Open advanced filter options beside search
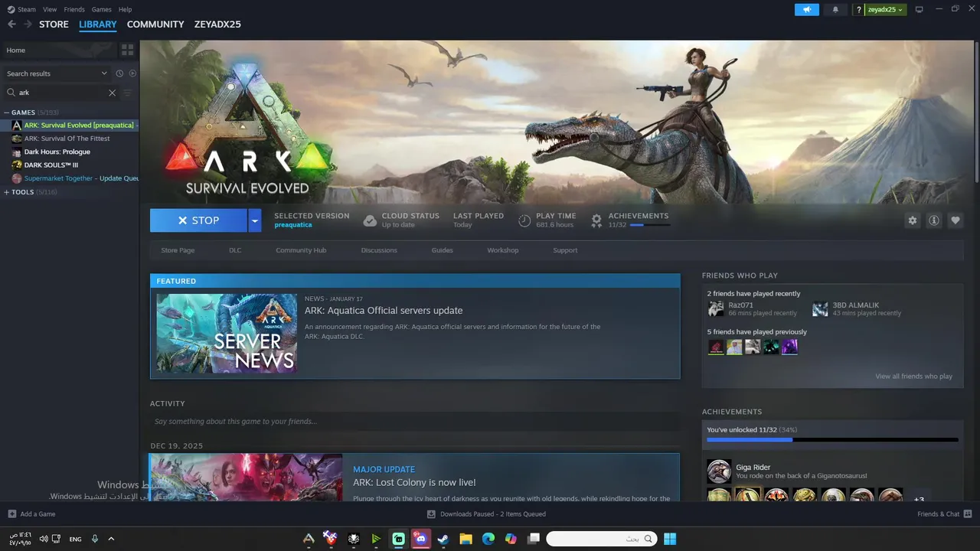This screenshot has height=551, width=980. pos(128,93)
